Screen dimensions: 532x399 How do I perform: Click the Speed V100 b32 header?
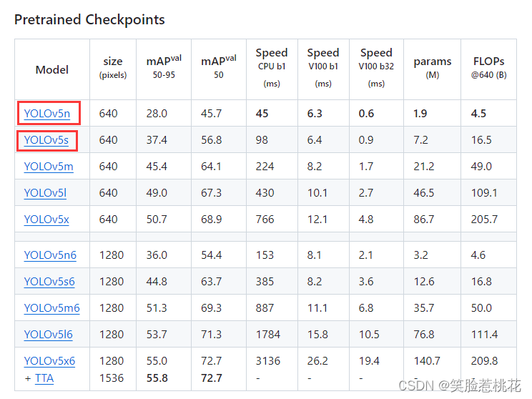[376, 66]
